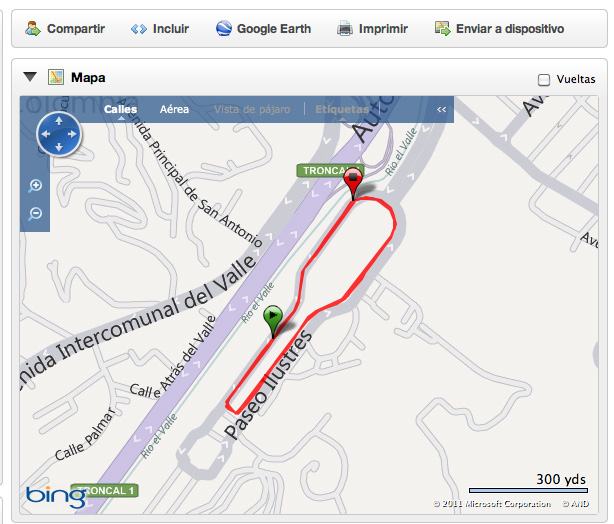Zoom in with the magnifier plus icon

click(x=35, y=186)
